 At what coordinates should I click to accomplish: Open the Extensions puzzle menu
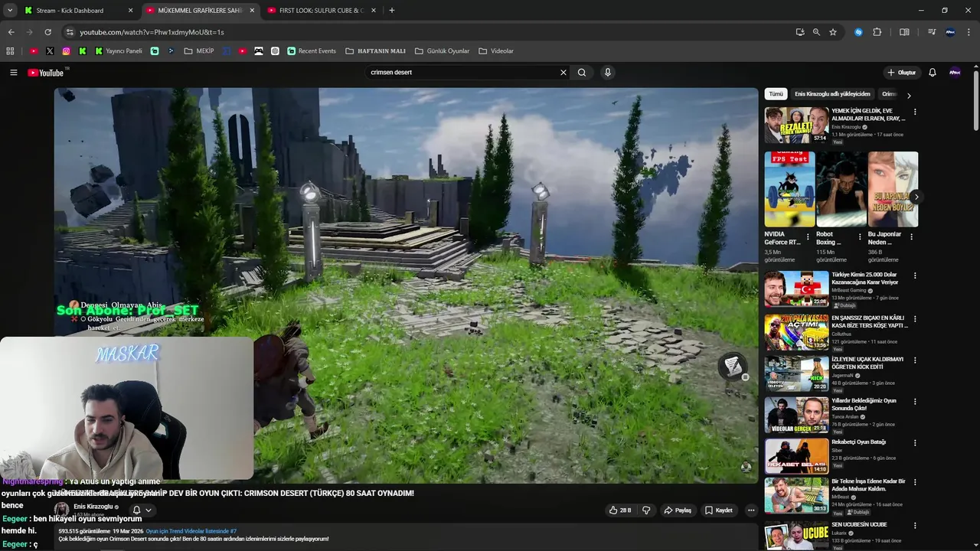877,32
